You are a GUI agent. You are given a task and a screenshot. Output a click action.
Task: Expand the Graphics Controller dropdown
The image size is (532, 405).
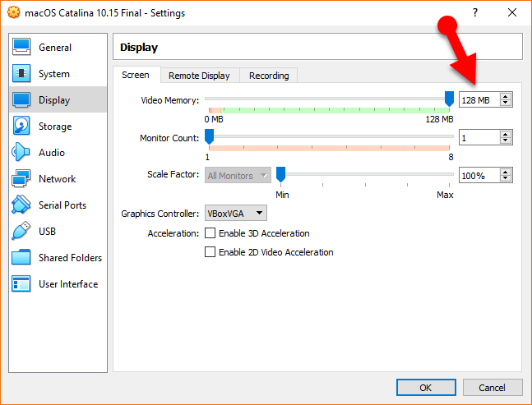(235, 214)
